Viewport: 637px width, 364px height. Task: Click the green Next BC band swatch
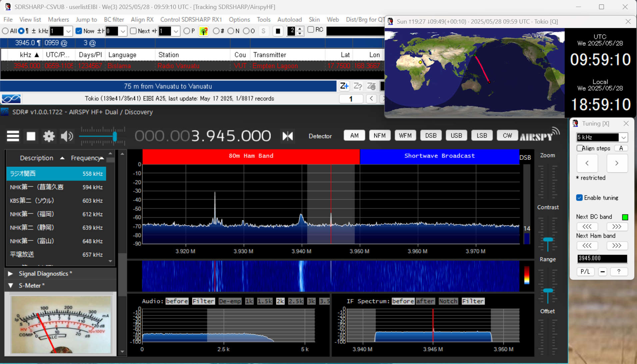[625, 217]
